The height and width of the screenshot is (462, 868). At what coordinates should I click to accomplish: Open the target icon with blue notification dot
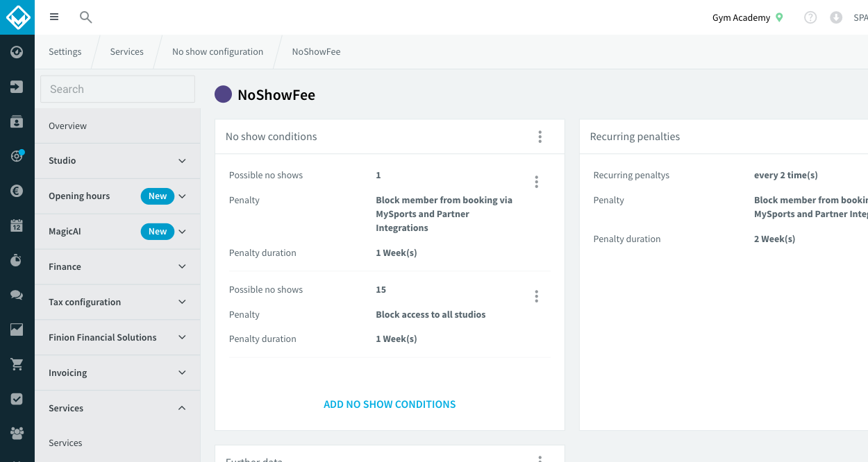(17, 156)
